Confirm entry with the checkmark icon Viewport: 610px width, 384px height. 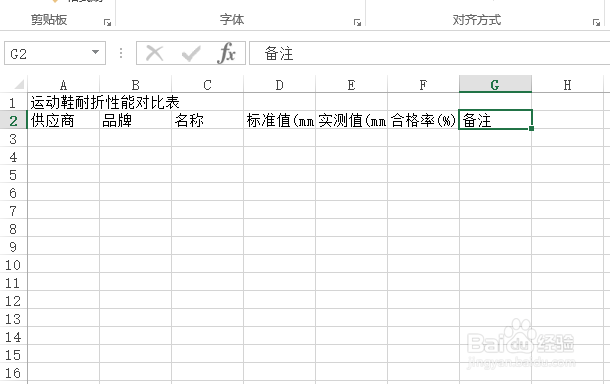(191, 53)
